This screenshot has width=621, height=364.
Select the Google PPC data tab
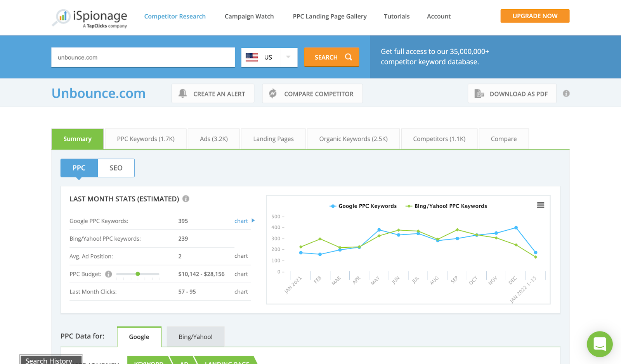(x=139, y=337)
